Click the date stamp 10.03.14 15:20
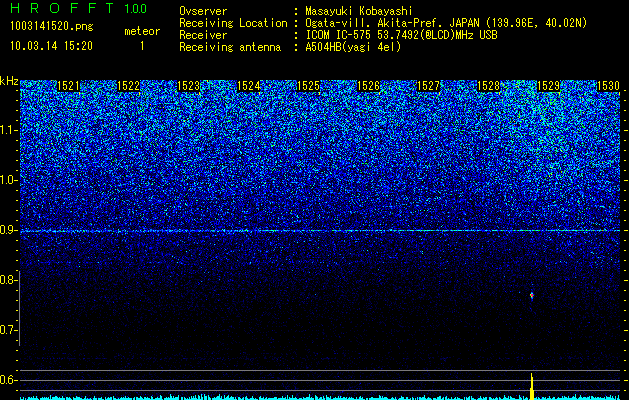The width and height of the screenshot is (629, 400). point(51,46)
